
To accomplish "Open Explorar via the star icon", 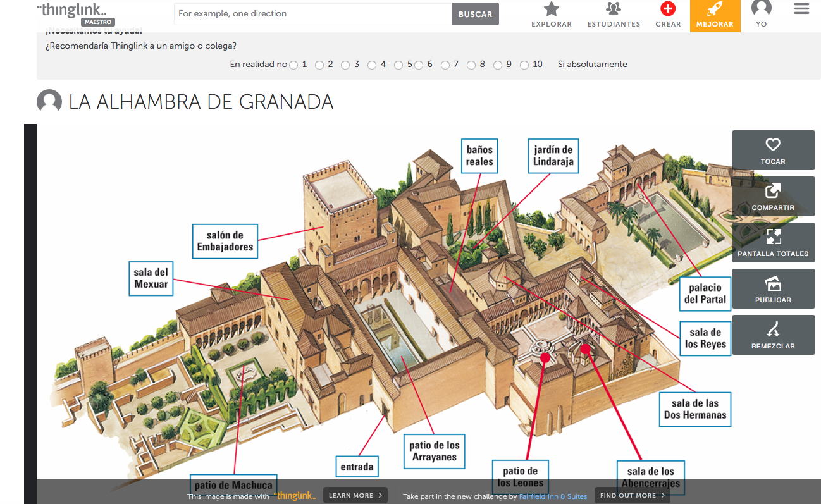I will [552, 9].
